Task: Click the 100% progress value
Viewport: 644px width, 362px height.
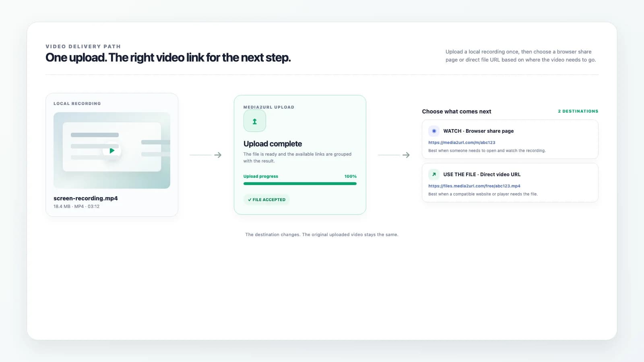Action: [351, 176]
